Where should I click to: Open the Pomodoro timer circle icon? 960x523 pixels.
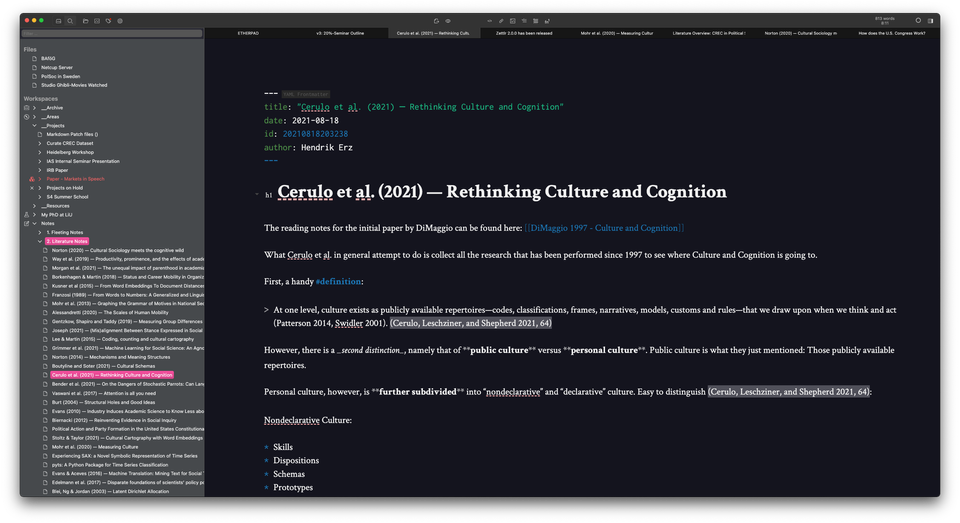(918, 21)
